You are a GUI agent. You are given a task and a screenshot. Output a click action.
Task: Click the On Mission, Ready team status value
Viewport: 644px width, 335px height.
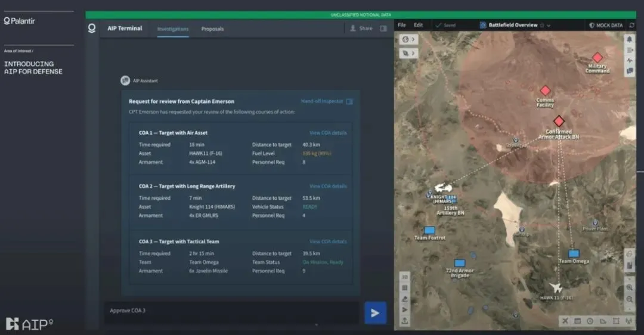pos(323,262)
